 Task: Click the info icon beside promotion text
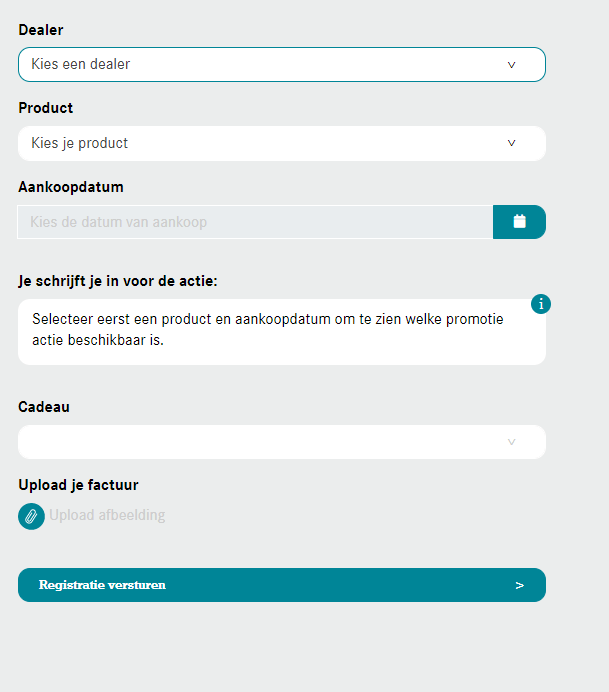coord(541,304)
